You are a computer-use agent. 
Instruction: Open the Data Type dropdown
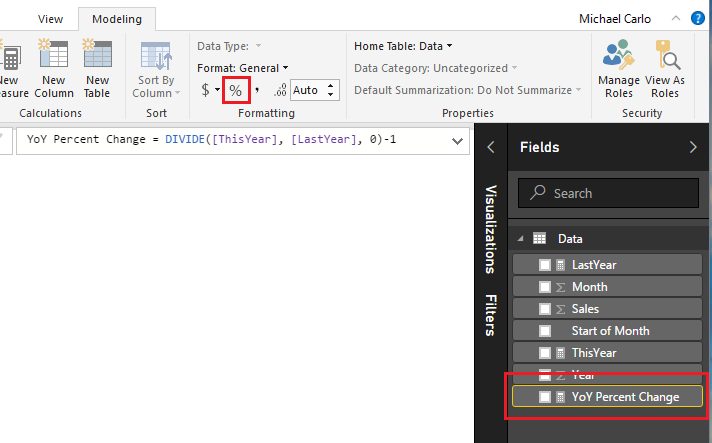point(229,46)
